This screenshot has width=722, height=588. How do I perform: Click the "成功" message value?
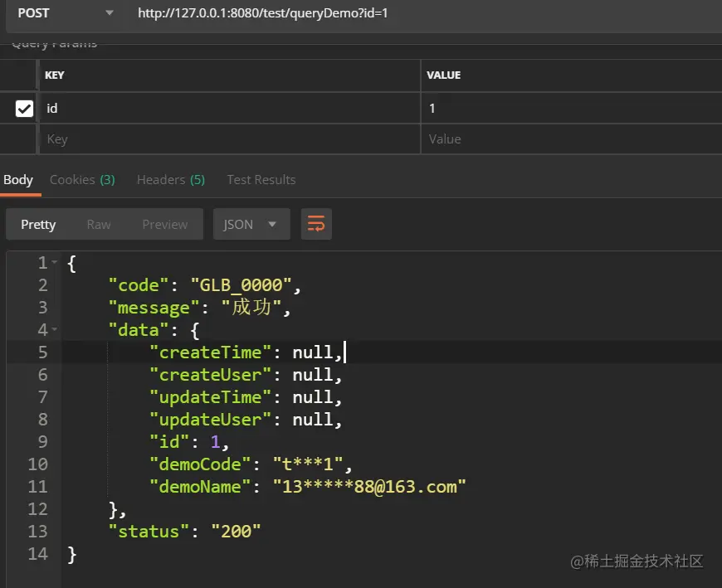pyautogui.click(x=251, y=308)
